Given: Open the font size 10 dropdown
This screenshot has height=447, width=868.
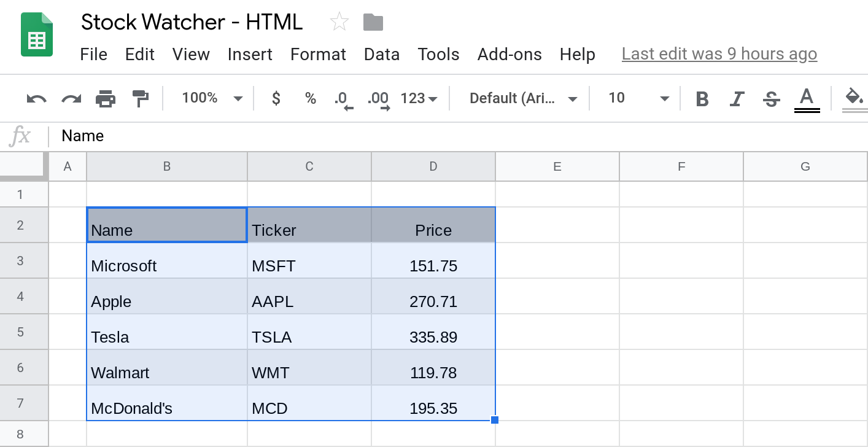Looking at the screenshot, I should [638, 98].
